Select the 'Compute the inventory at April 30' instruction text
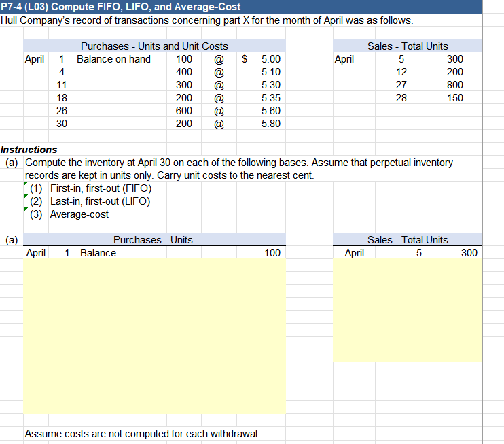The width and height of the screenshot is (504, 444). tap(239, 163)
